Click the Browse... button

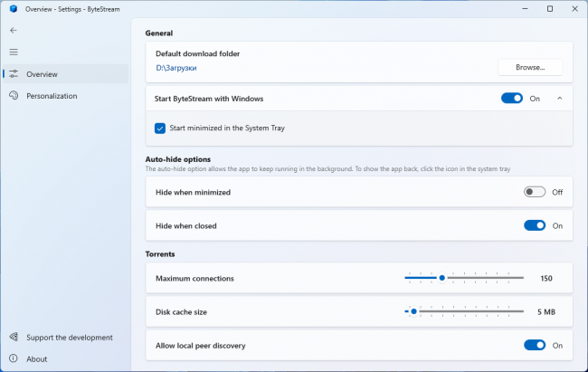pos(530,67)
